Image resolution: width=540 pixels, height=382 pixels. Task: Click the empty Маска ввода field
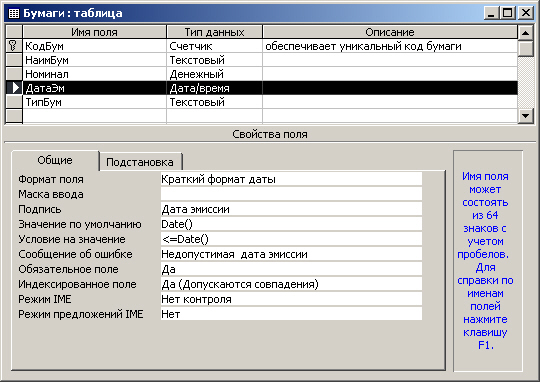click(x=291, y=194)
